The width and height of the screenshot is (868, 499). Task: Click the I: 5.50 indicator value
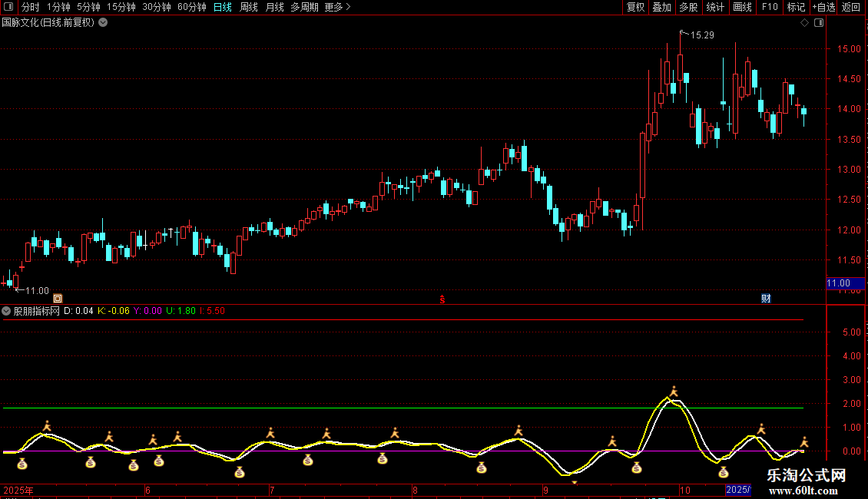(212, 311)
